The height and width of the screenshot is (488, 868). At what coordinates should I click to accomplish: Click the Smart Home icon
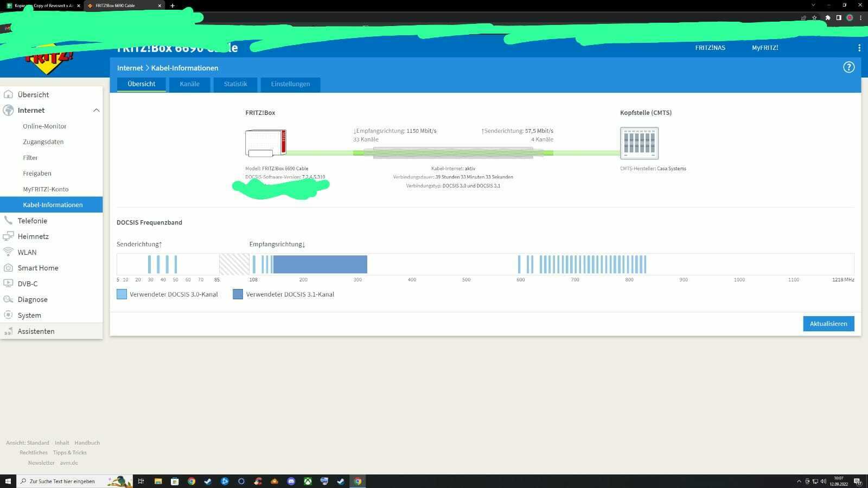tap(8, 268)
